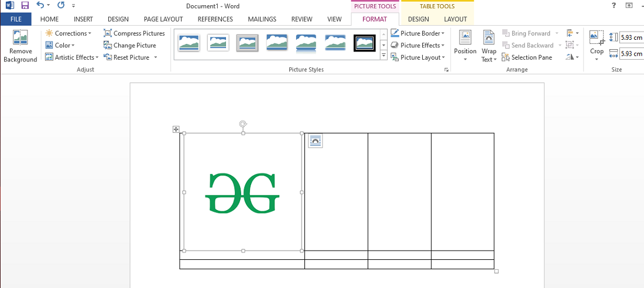The height and width of the screenshot is (288, 644).
Task: Click the Word application icon in title bar
Action: [9, 5]
